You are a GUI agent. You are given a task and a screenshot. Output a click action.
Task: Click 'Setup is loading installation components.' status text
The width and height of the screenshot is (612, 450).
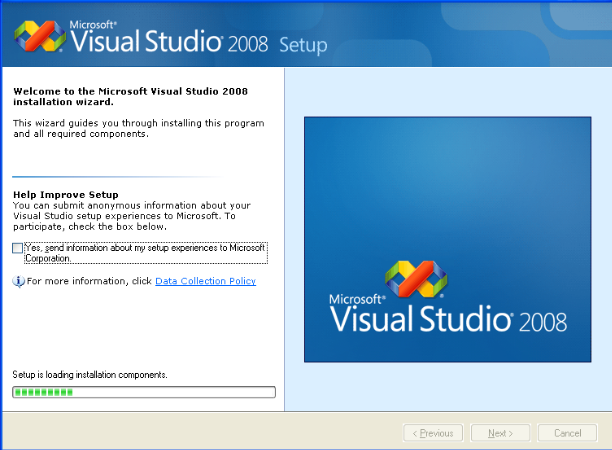coord(90,375)
